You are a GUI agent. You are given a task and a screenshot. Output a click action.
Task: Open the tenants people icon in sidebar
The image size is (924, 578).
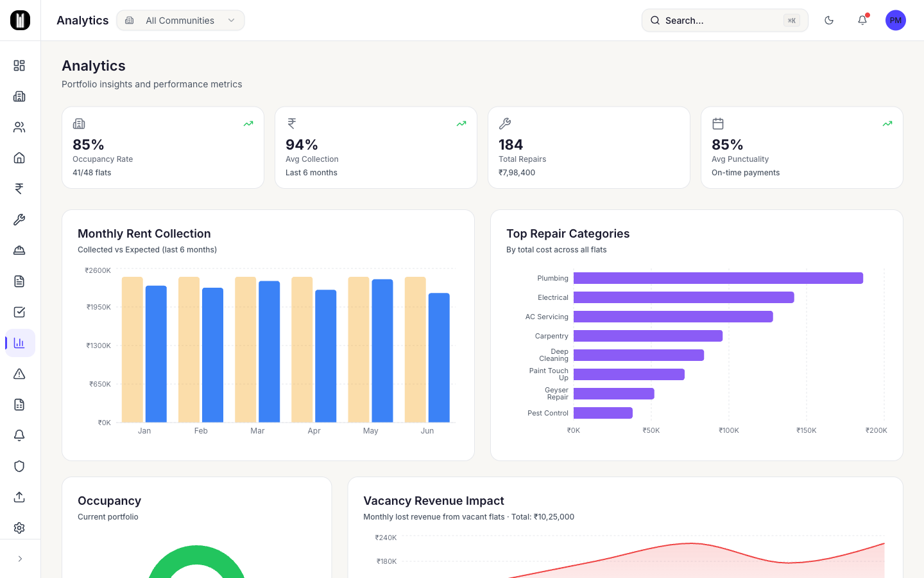pos(19,127)
